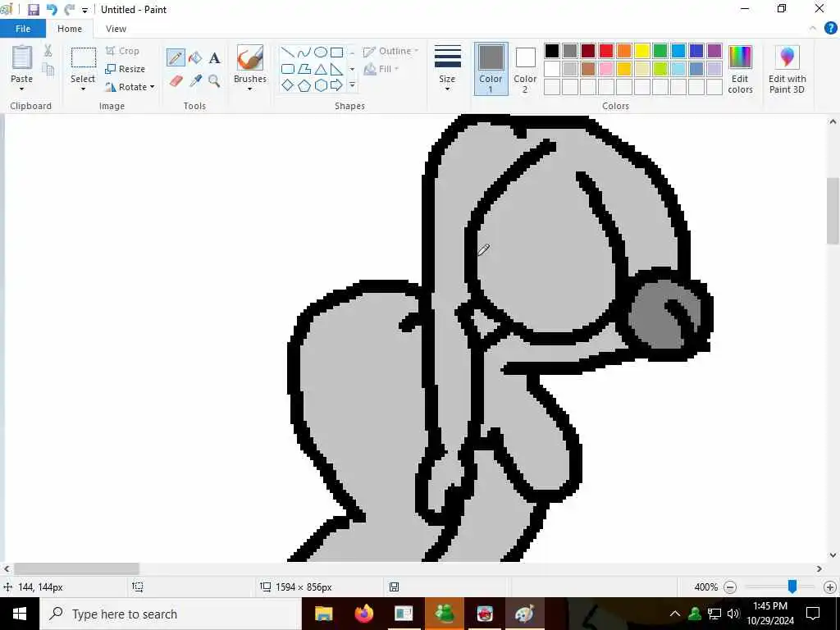Click the rectangular Select tool button
This screenshot has height=630, width=840.
click(x=83, y=58)
